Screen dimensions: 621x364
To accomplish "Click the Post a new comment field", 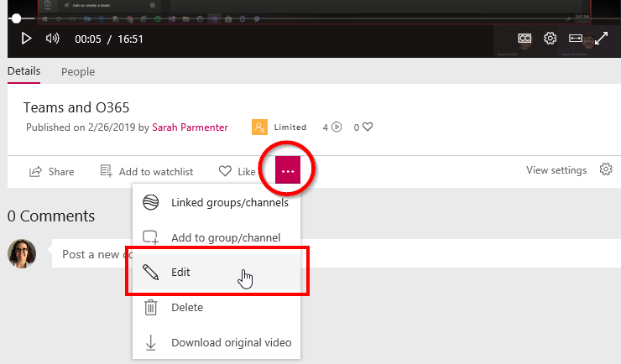I will pos(337,253).
